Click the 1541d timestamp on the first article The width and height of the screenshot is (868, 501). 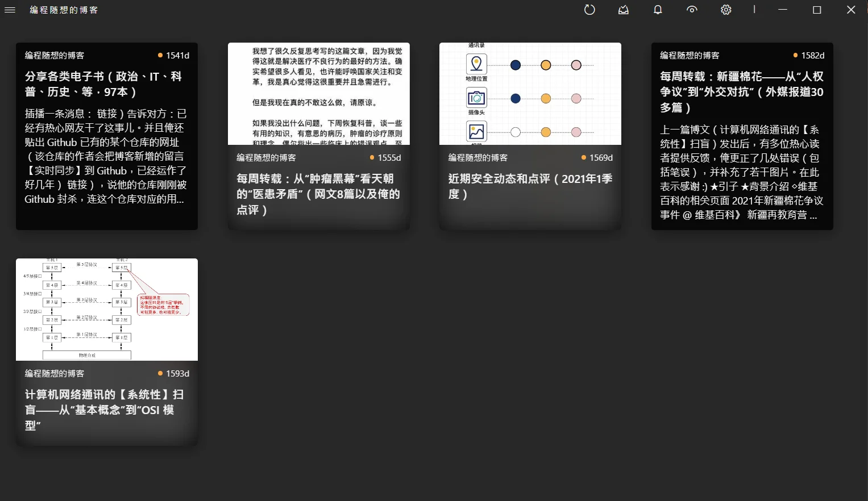pos(177,55)
